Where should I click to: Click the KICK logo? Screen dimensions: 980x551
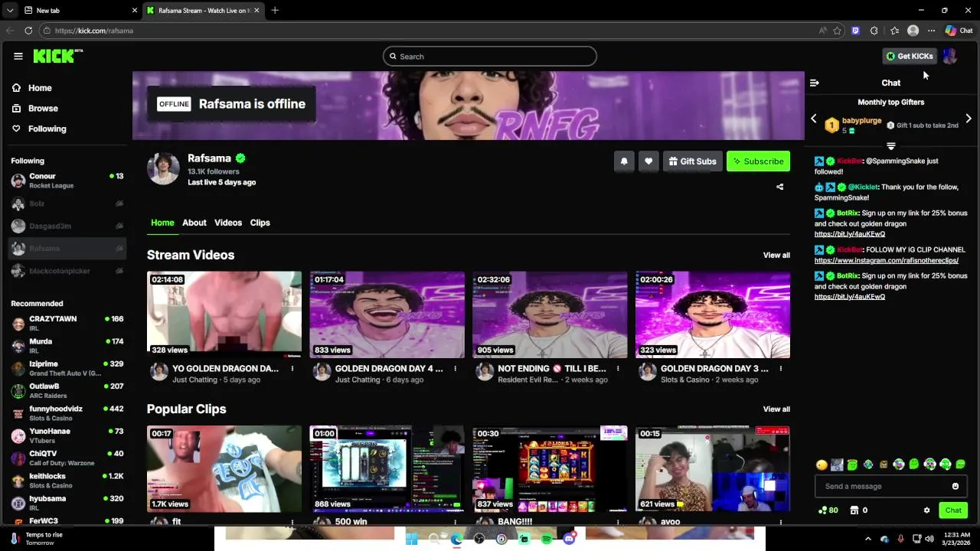(57, 56)
